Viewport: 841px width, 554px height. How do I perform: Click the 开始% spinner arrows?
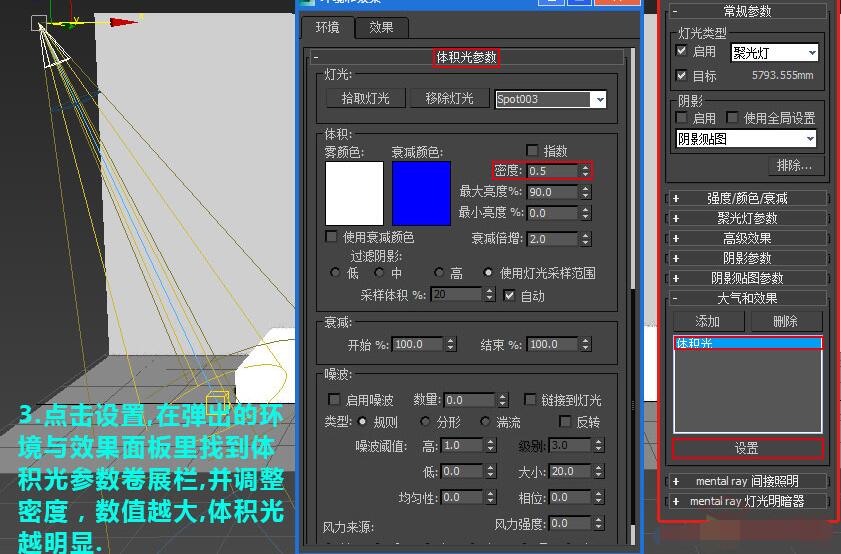(x=451, y=344)
